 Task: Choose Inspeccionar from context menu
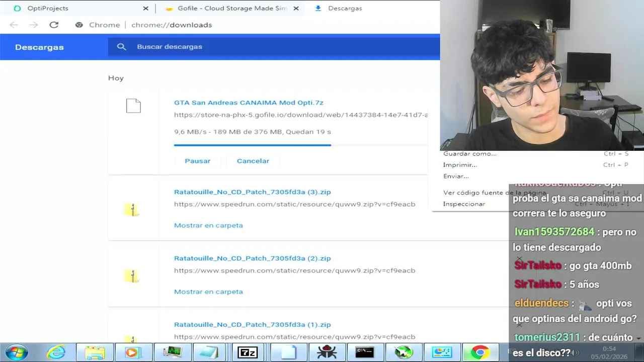pyautogui.click(x=464, y=204)
